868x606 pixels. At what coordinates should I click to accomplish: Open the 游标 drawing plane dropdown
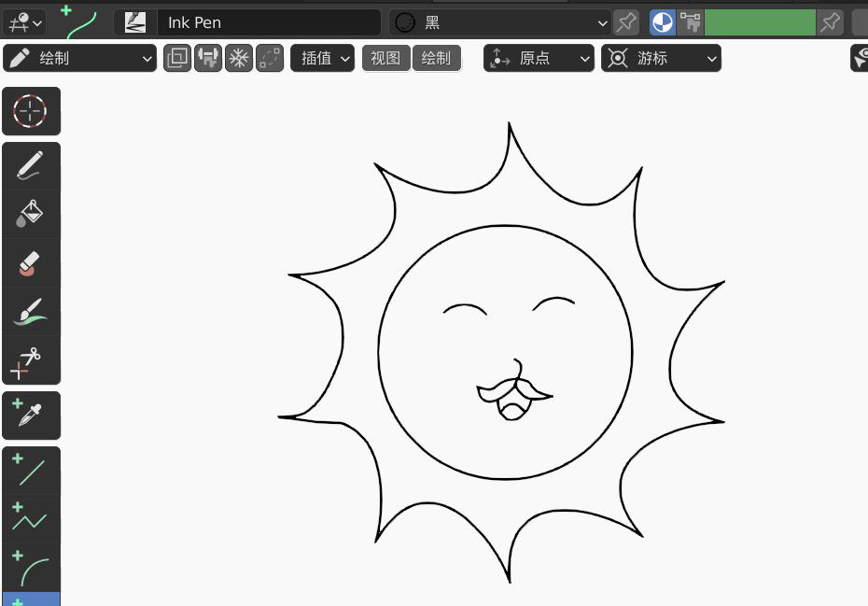click(x=661, y=58)
